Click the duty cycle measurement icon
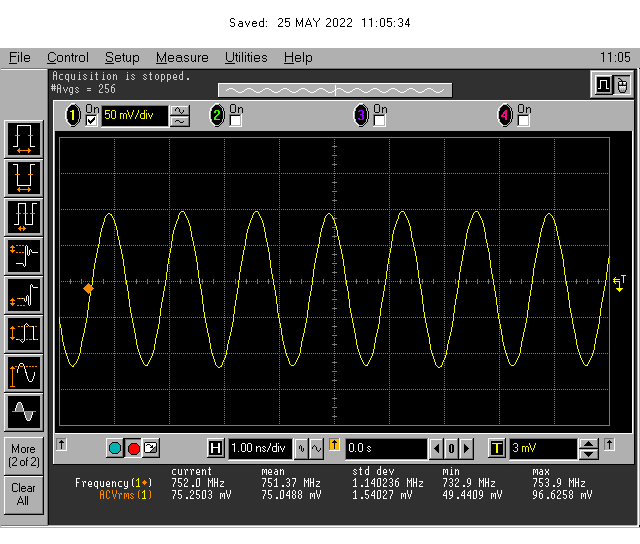Image resolution: width=640 pixels, height=544 pixels. click(x=23, y=217)
